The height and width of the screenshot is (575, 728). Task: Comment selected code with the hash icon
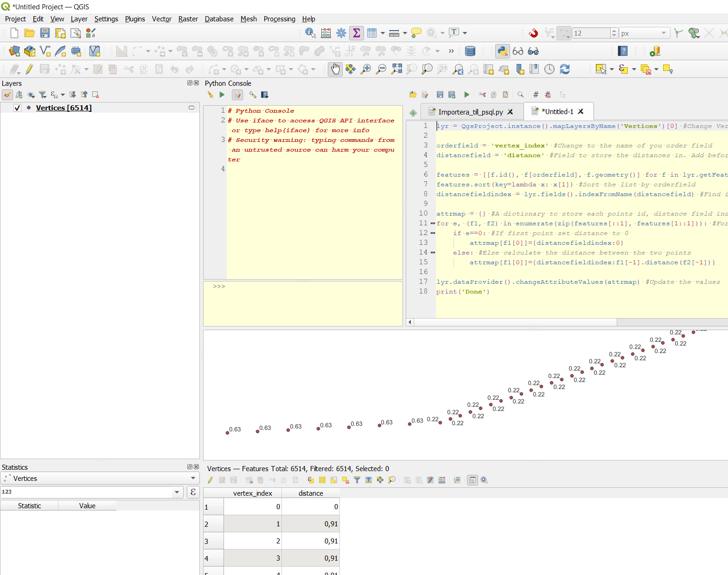[x=536, y=95]
